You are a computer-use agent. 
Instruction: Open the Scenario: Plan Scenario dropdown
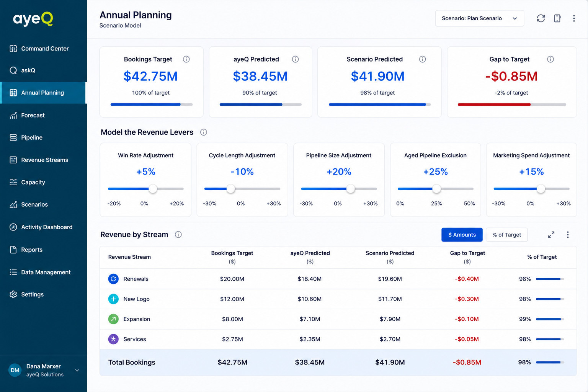tap(479, 18)
